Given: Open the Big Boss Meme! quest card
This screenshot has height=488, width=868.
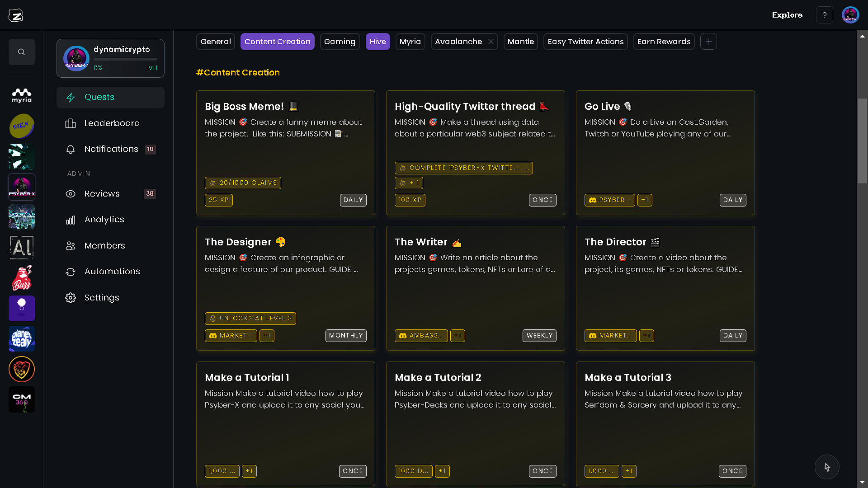Looking at the screenshot, I should 286,153.
